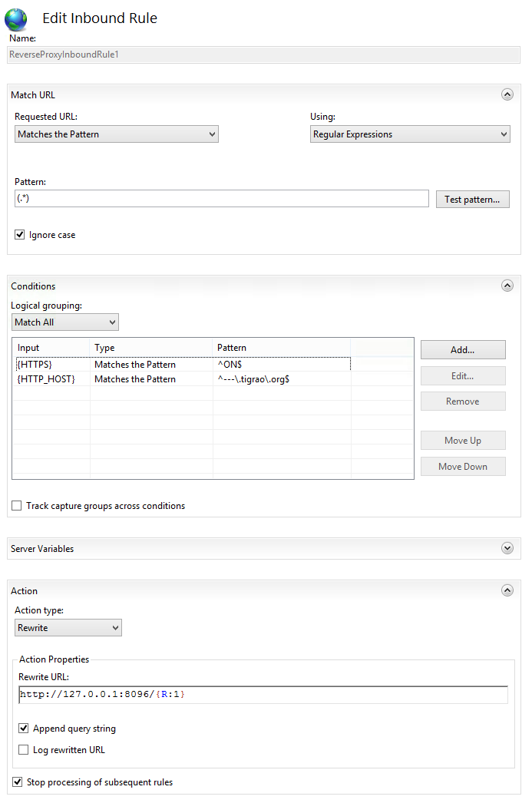The height and width of the screenshot is (803, 532).
Task: Collapse the Action section
Action: point(507,590)
